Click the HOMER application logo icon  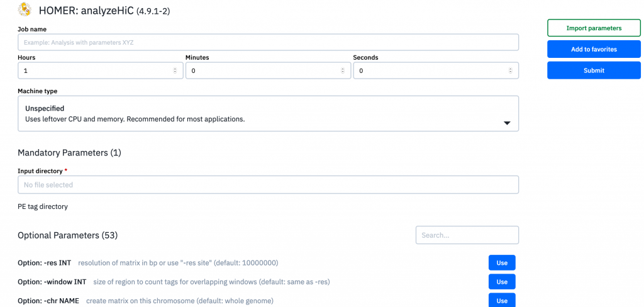pos(25,9)
